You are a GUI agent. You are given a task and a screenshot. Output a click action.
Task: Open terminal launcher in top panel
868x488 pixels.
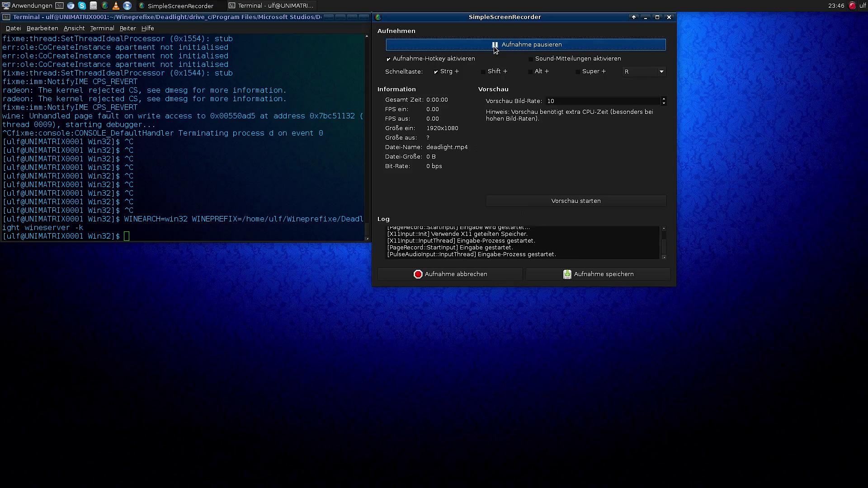[x=59, y=6]
